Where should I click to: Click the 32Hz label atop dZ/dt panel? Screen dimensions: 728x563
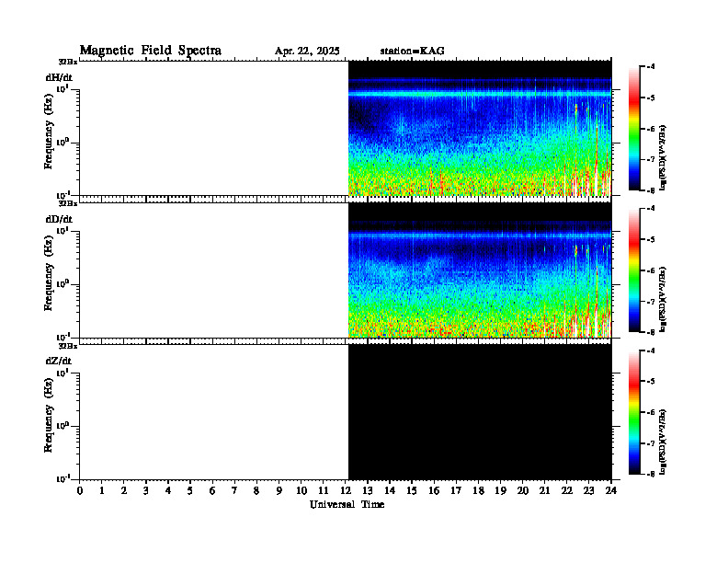coord(68,346)
